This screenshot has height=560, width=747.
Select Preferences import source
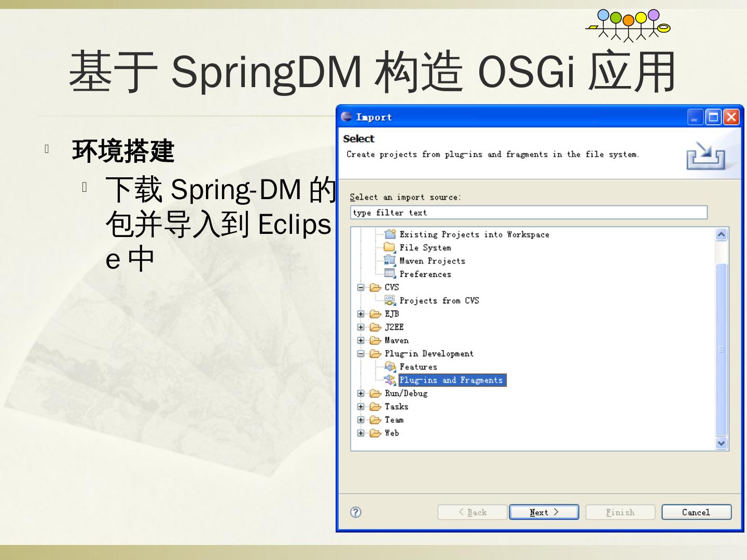(x=425, y=274)
